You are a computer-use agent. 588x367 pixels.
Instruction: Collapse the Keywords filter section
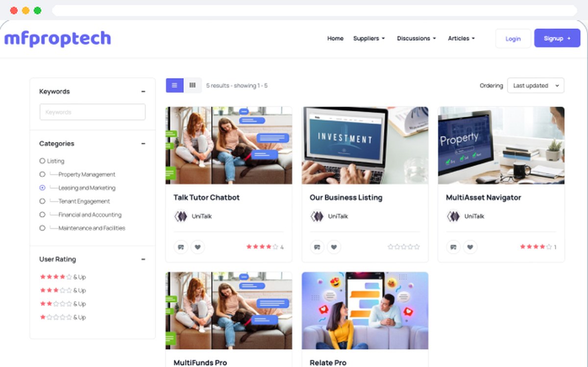(x=143, y=92)
